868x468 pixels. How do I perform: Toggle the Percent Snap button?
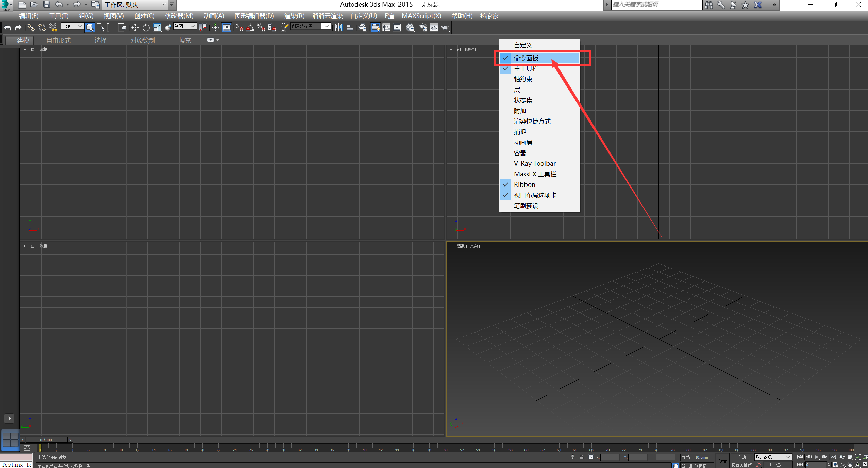click(261, 28)
